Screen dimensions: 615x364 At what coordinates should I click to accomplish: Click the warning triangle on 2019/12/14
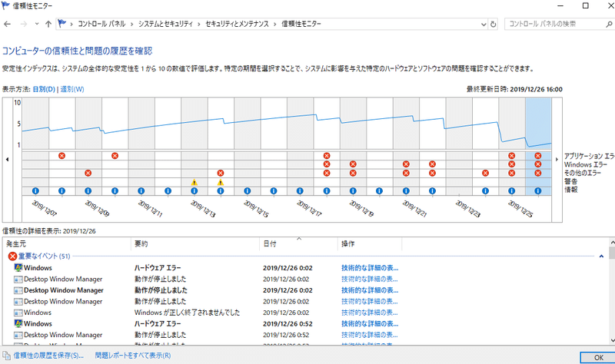(221, 182)
